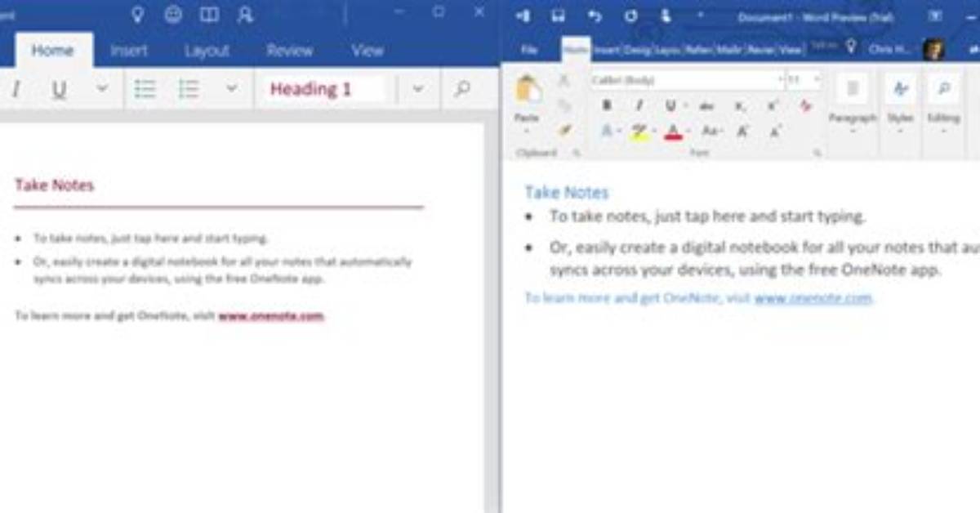This screenshot has height=513, width=980.
Task: Click the user profile picture in Word Preview
Action: click(933, 49)
